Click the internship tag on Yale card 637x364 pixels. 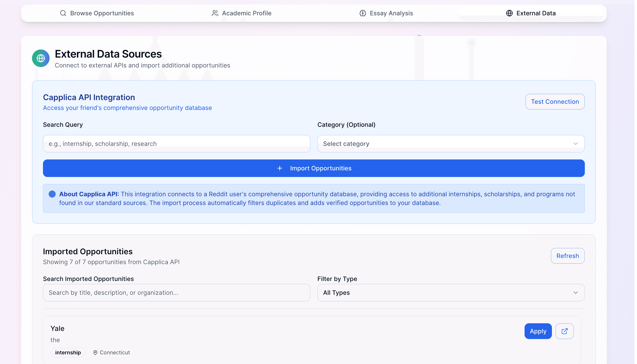[x=68, y=353]
